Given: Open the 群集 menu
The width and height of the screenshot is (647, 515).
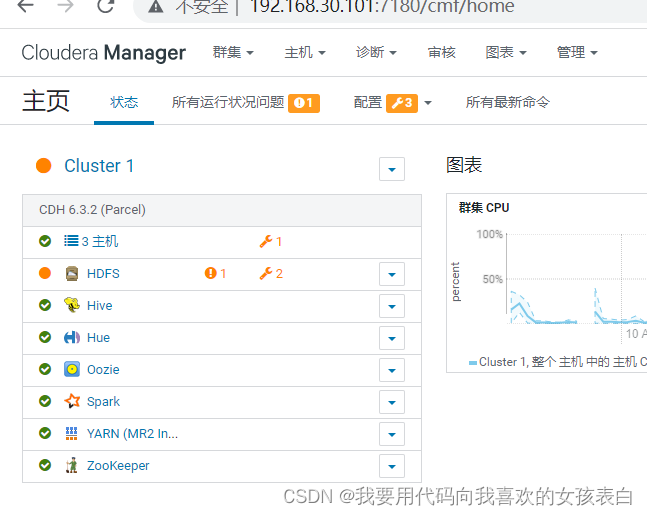Looking at the screenshot, I should (233, 52).
